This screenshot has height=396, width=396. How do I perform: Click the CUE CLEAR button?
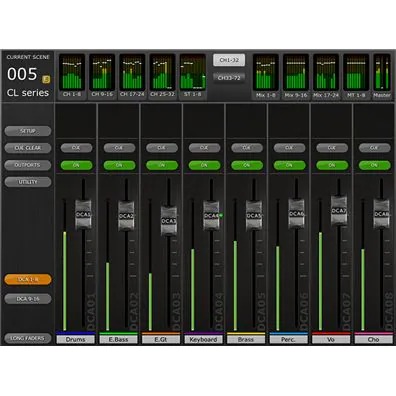pos(28,148)
